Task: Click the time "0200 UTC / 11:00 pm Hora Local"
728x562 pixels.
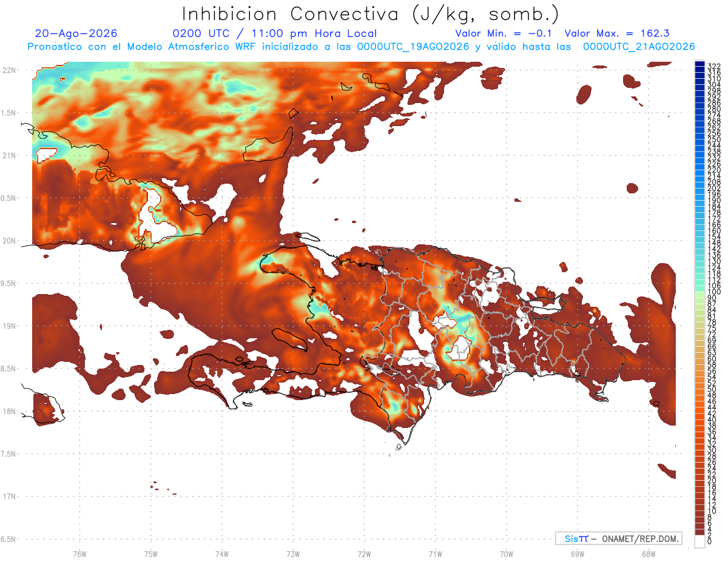Action: (275, 33)
